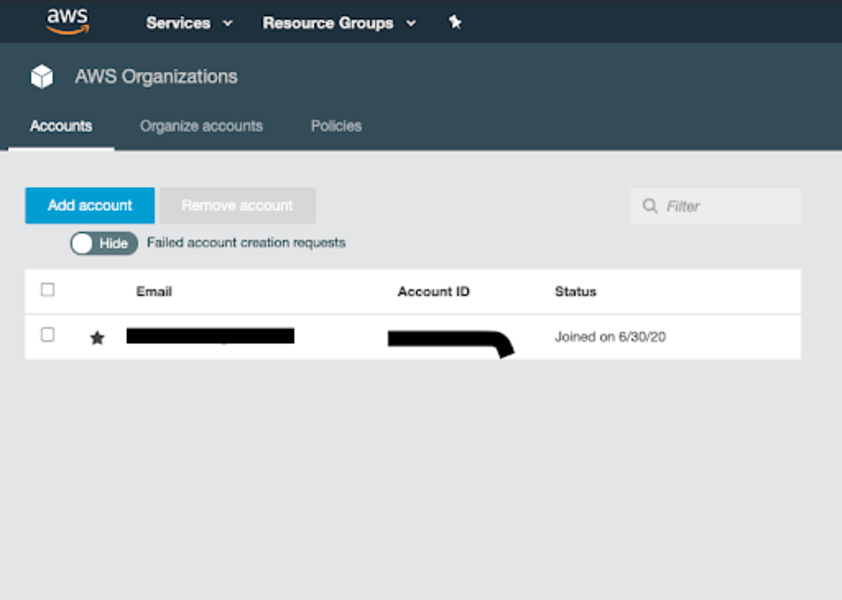This screenshot has width=842, height=600.
Task: Click the 'Failed account creation requests' label
Action: [x=246, y=243]
